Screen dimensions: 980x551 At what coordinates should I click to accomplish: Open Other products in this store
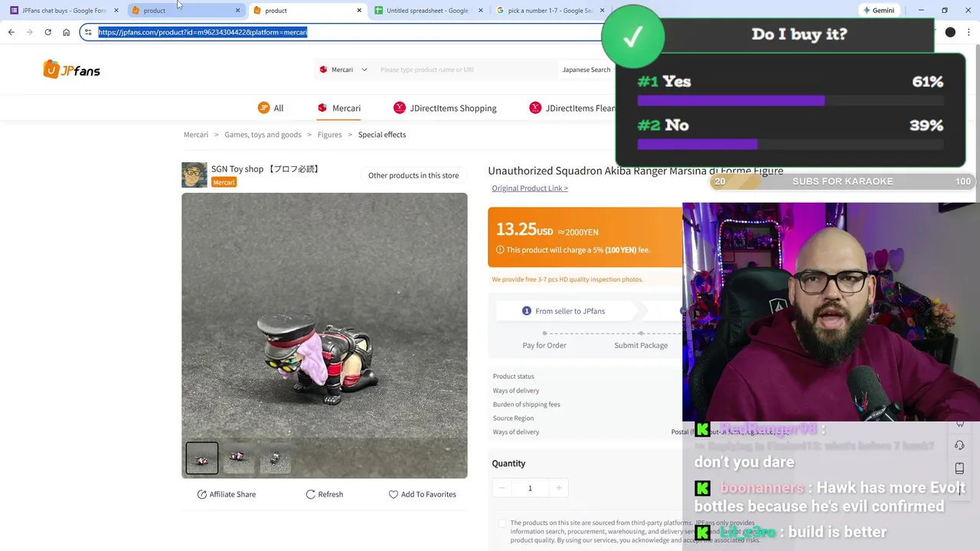(413, 175)
